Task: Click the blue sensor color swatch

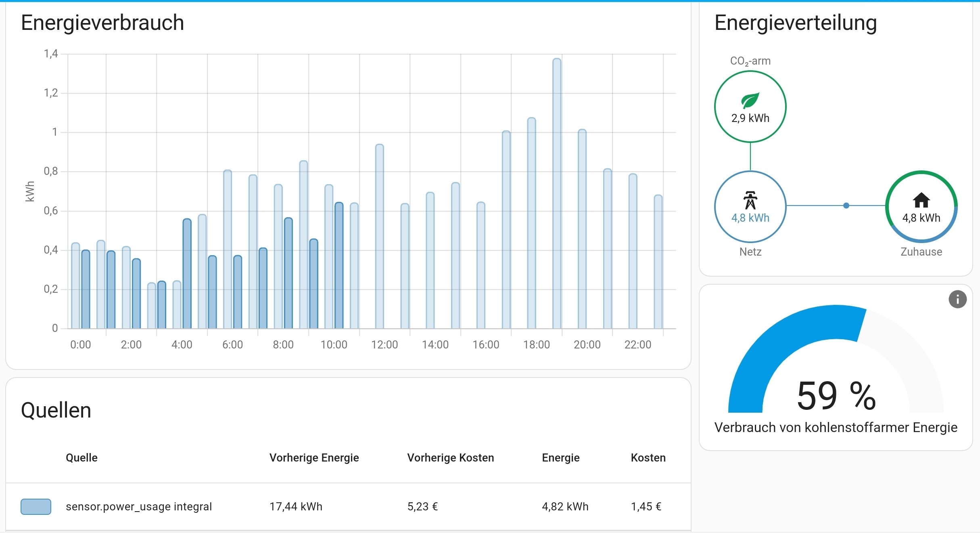Action: click(x=36, y=506)
